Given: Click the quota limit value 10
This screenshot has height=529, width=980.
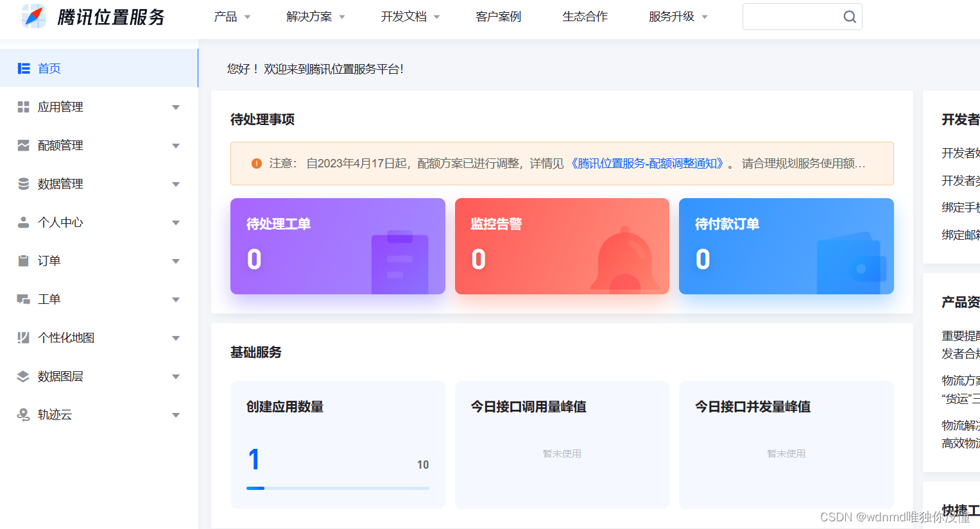Looking at the screenshot, I should [x=423, y=464].
